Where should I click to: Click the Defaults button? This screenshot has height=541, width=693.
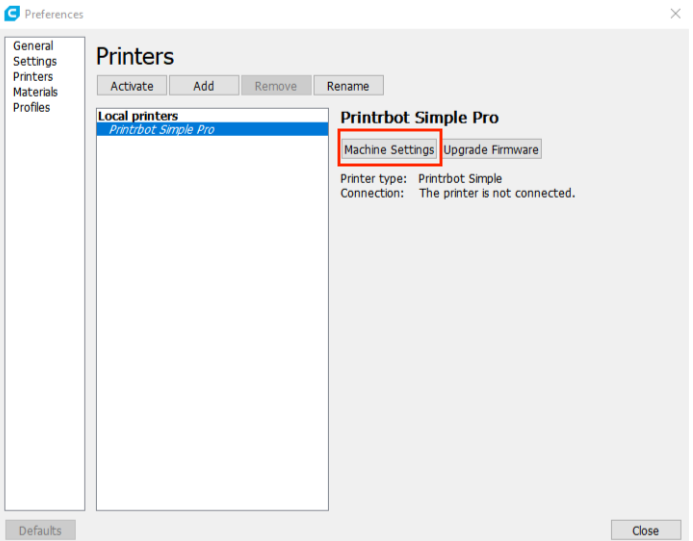click(x=40, y=530)
